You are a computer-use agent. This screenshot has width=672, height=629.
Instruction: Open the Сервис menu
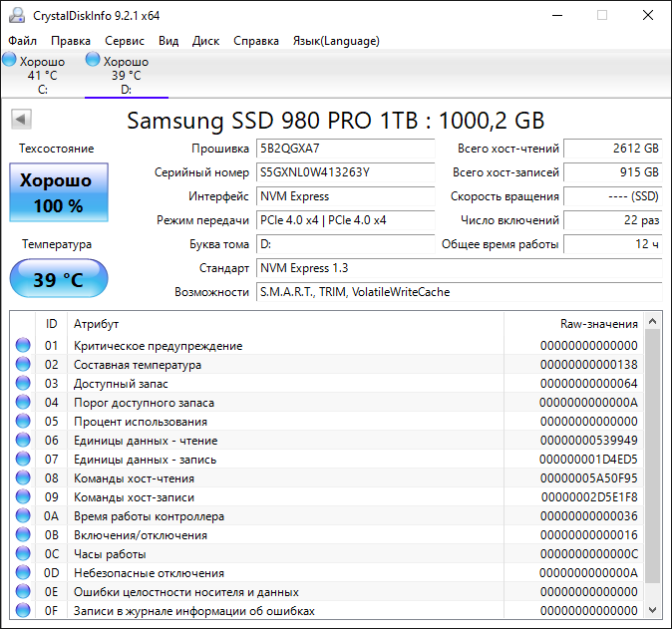coord(125,41)
